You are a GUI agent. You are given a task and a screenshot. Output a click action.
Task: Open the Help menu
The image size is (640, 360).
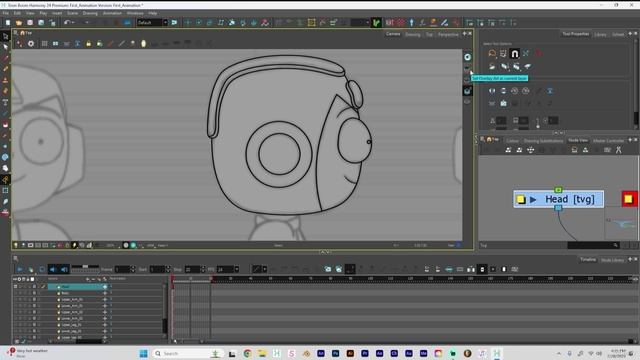pyautogui.click(x=153, y=13)
